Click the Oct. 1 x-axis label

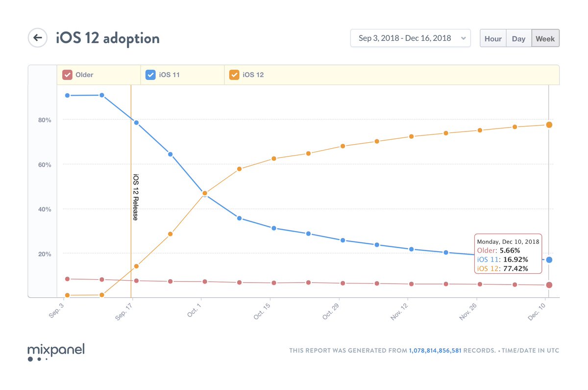pos(195,312)
